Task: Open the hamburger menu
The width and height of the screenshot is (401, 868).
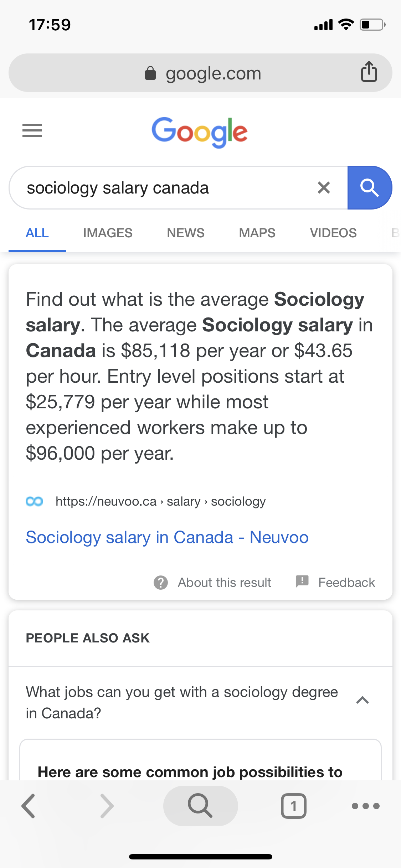Action: [32, 130]
